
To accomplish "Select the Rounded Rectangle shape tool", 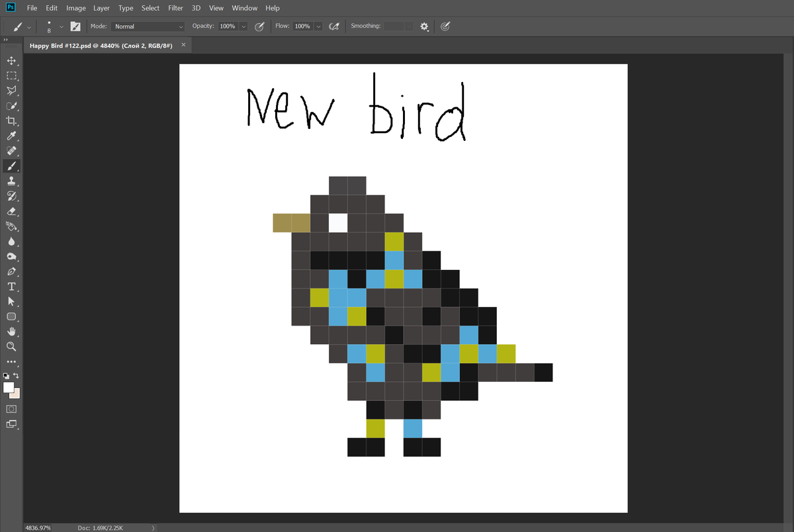I will tap(11, 316).
